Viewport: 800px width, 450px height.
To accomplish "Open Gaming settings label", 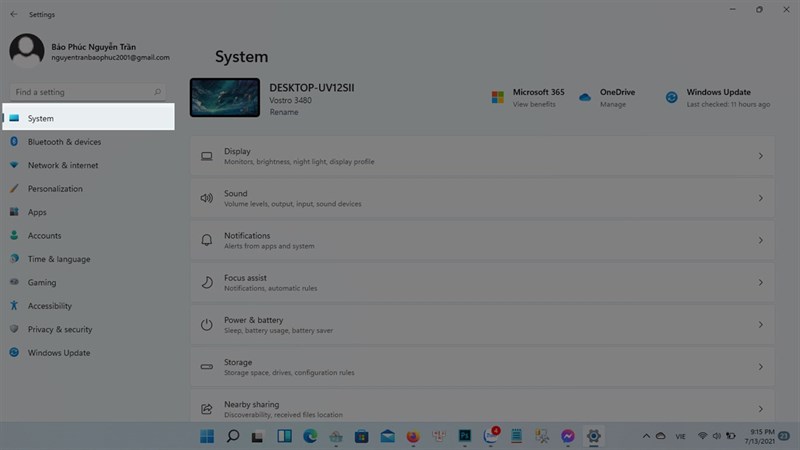I will (42, 283).
